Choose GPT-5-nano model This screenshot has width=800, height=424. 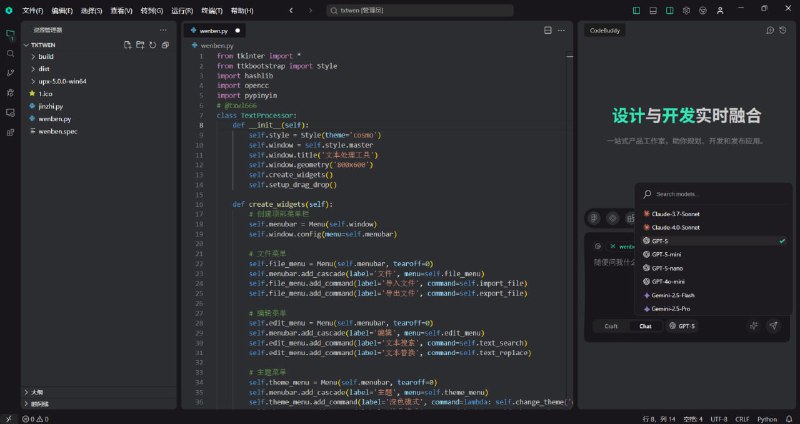(713, 268)
